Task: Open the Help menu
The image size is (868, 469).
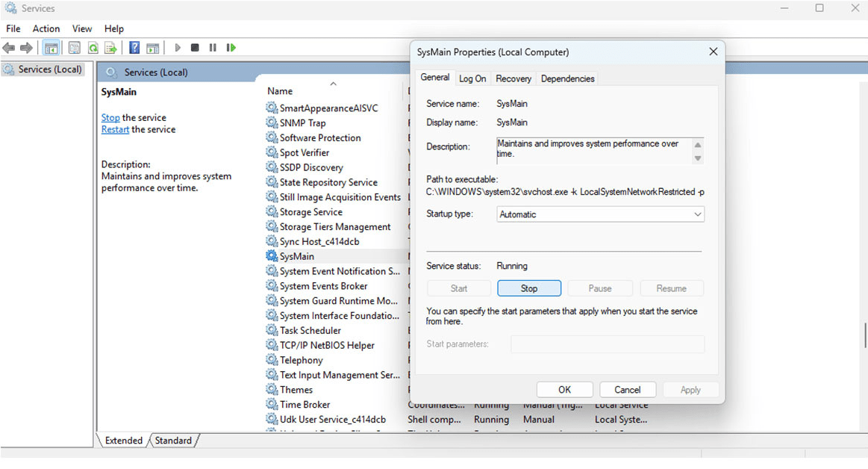Action: point(114,29)
